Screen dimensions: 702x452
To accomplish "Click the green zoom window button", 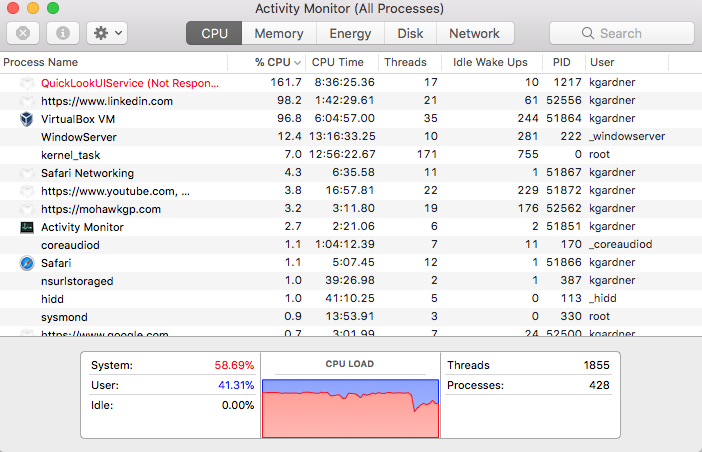I will (x=53, y=8).
